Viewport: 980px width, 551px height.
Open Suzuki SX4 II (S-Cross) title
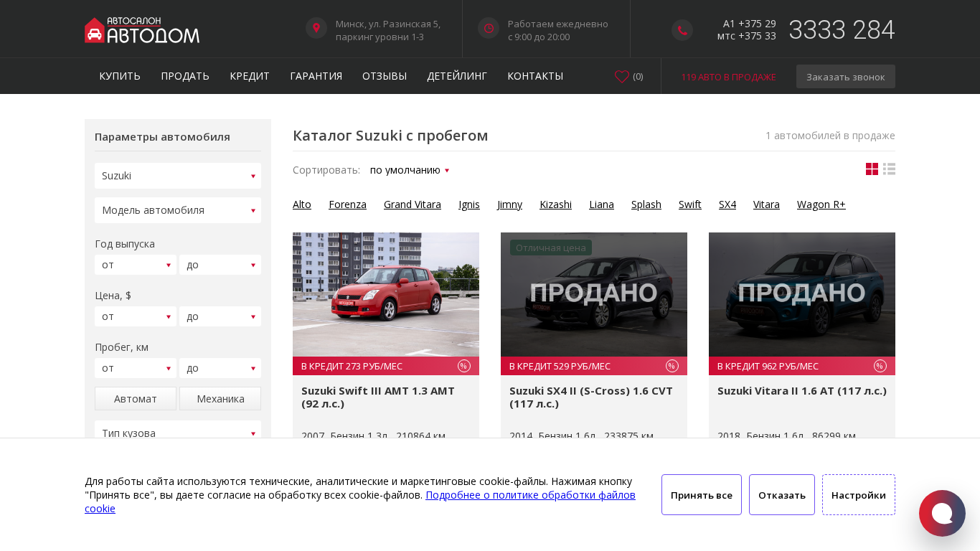click(591, 397)
